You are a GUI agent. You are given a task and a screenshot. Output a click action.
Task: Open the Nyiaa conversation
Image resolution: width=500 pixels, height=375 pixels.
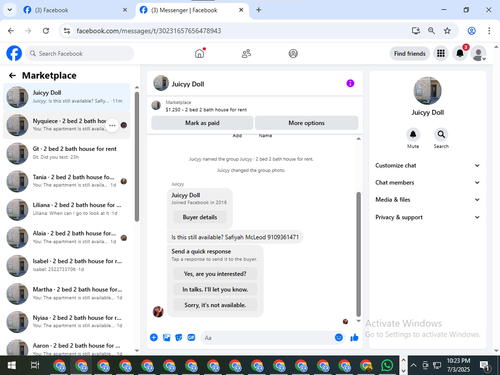pyautogui.click(x=67, y=322)
